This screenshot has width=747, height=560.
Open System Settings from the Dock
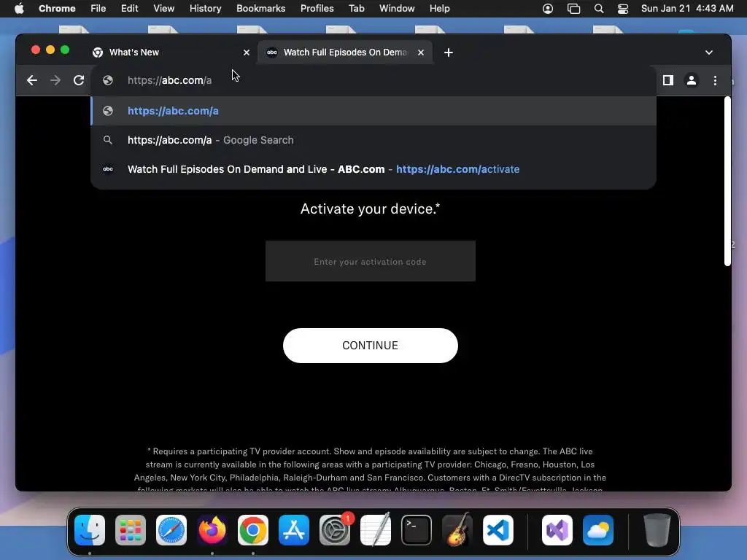point(335,530)
